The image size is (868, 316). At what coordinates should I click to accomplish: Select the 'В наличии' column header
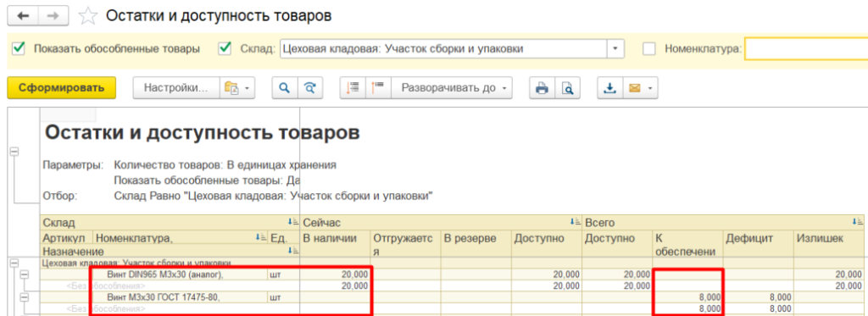click(336, 244)
